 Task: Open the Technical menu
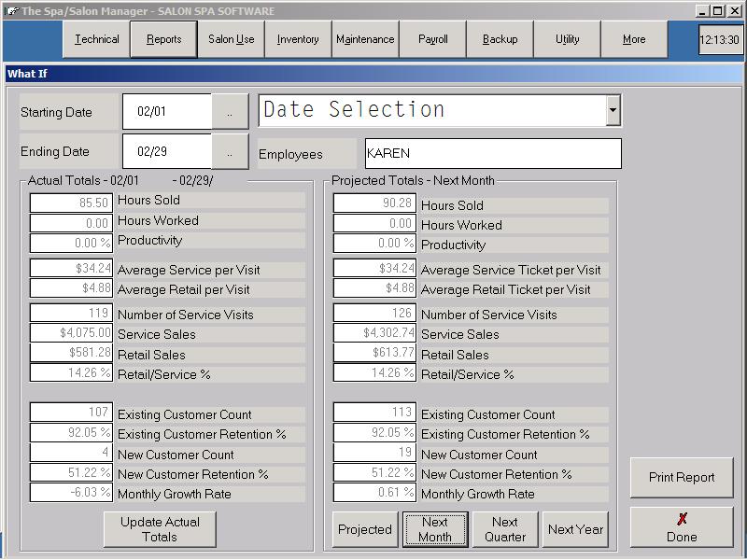coord(97,40)
